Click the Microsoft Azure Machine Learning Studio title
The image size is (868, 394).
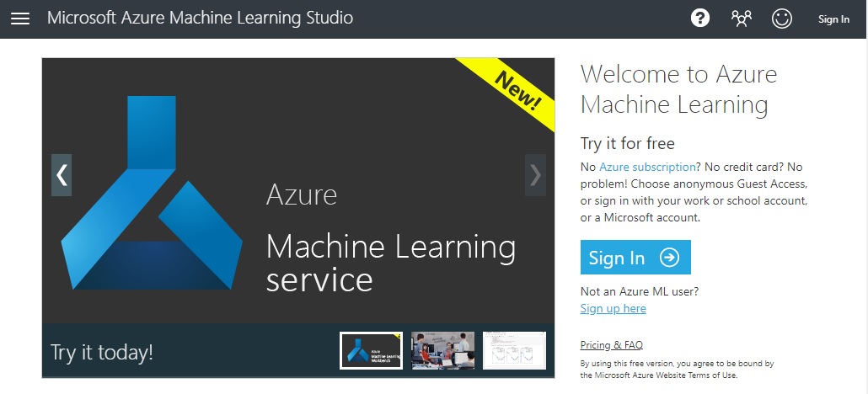pyautogui.click(x=201, y=19)
